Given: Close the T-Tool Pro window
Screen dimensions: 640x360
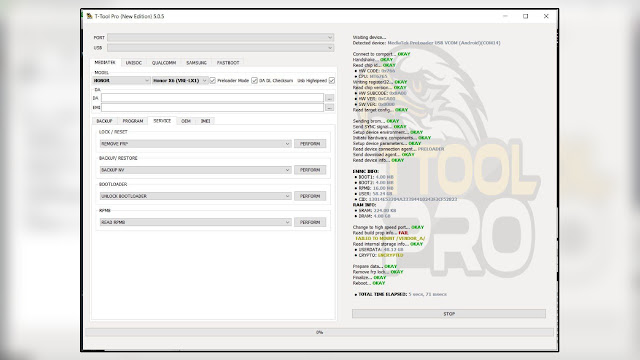Looking at the screenshot, I should pos(546,16).
